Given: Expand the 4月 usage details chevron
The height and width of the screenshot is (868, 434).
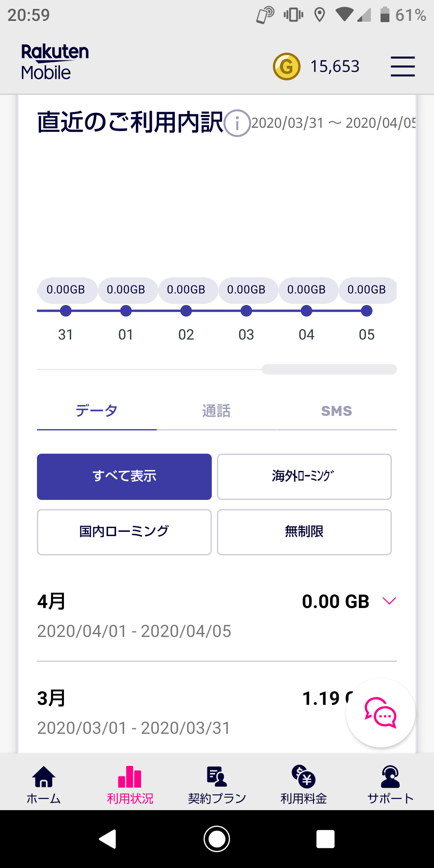Looking at the screenshot, I should click(x=389, y=601).
